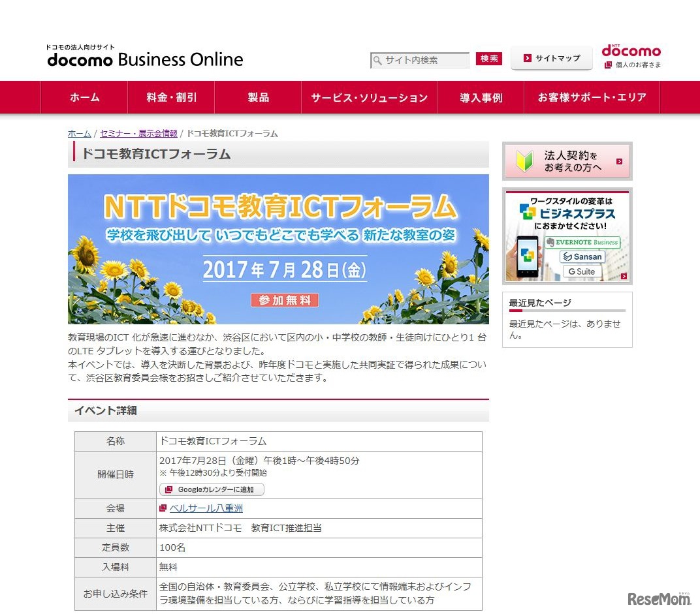Click the docomo Business Online logo
The height and width of the screenshot is (614, 700).
[x=145, y=56]
